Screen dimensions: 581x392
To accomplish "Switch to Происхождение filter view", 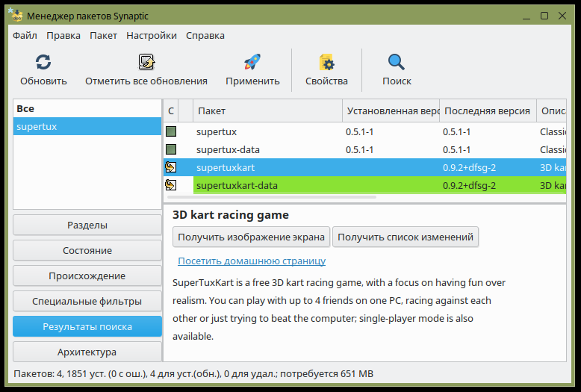I will 87,276.
